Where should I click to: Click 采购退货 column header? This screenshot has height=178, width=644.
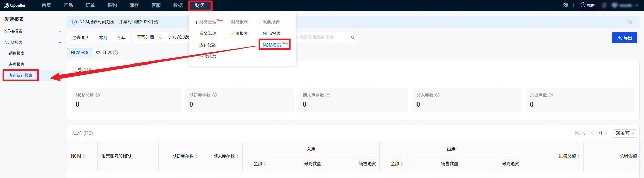point(510,164)
